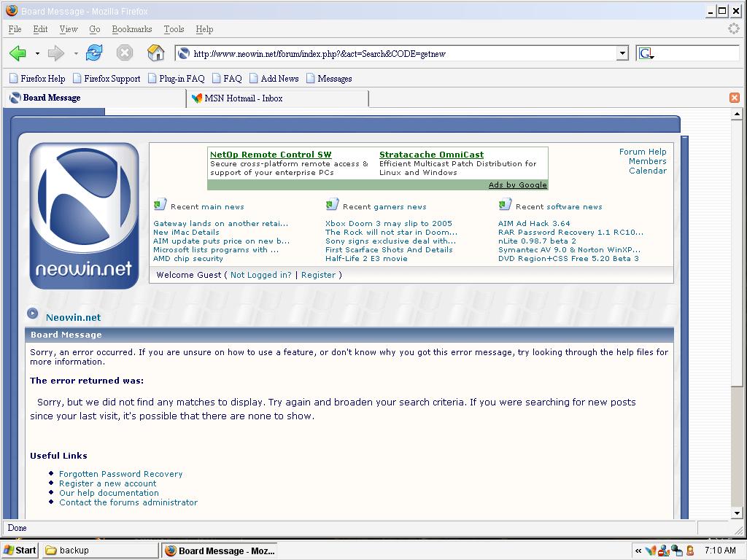This screenshot has width=747, height=560.
Task: Open the Tools menu
Action: (174, 29)
